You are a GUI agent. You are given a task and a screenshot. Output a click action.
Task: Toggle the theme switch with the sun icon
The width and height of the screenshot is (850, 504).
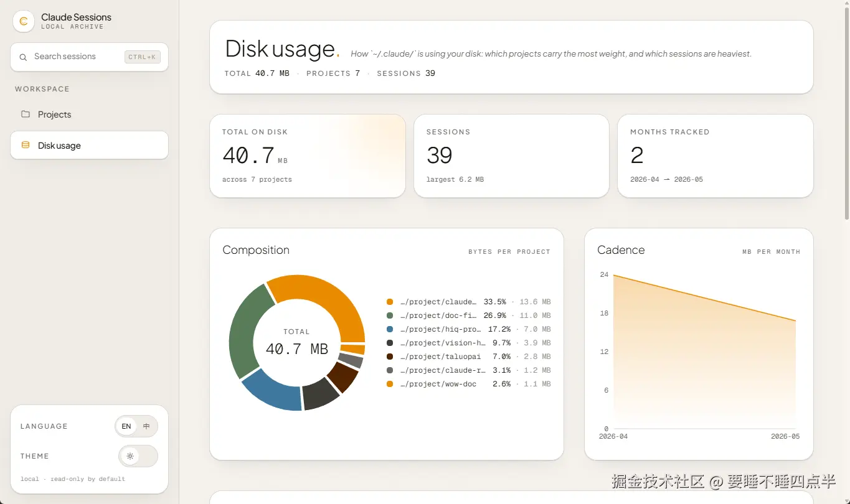click(x=138, y=456)
